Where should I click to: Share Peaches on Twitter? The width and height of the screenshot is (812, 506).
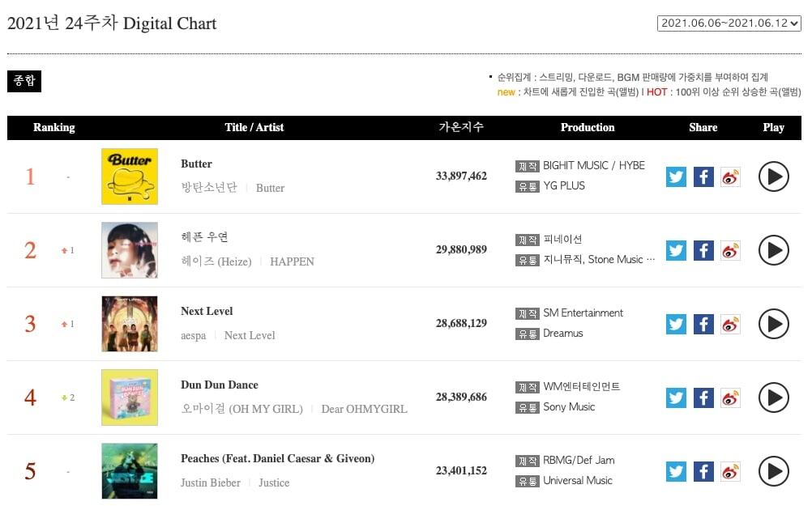click(676, 471)
